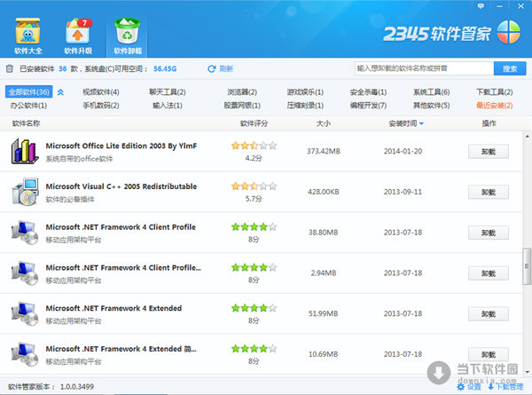The height and width of the screenshot is (395, 532).
Task: Click the 2345 colorful logo emblem
Action: [508, 32]
